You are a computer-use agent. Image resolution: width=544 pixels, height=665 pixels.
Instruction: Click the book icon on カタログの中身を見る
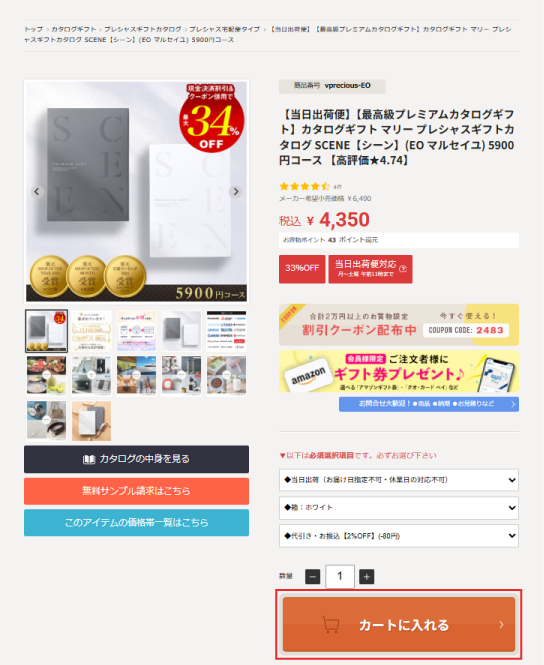[x=89, y=459]
